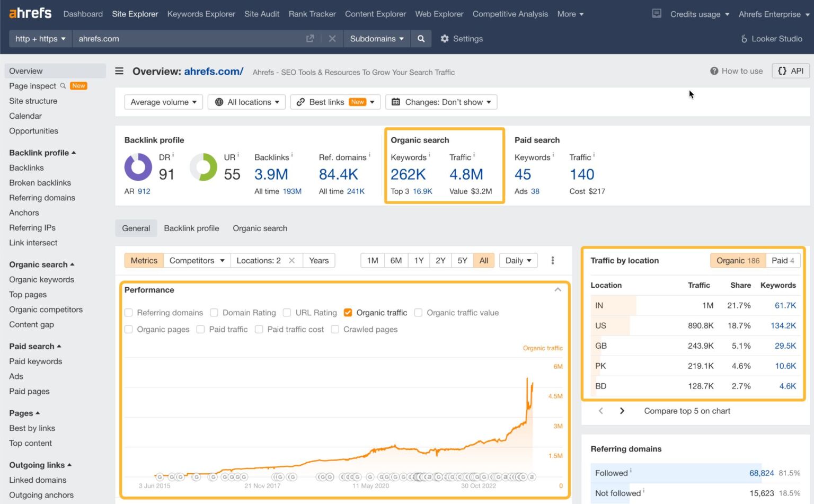Click the hamburger menu icon beside Overview
Viewport: 814px width, 504px height.
(x=119, y=71)
